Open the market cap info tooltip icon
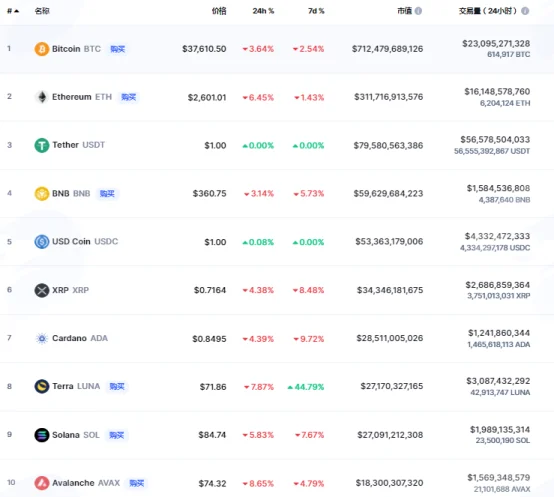This screenshot has width=554, height=497. point(418,11)
